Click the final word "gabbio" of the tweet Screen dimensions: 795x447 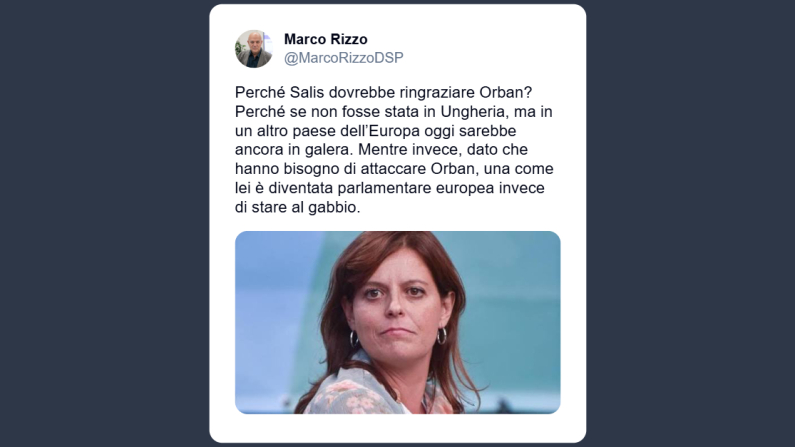tap(331, 207)
